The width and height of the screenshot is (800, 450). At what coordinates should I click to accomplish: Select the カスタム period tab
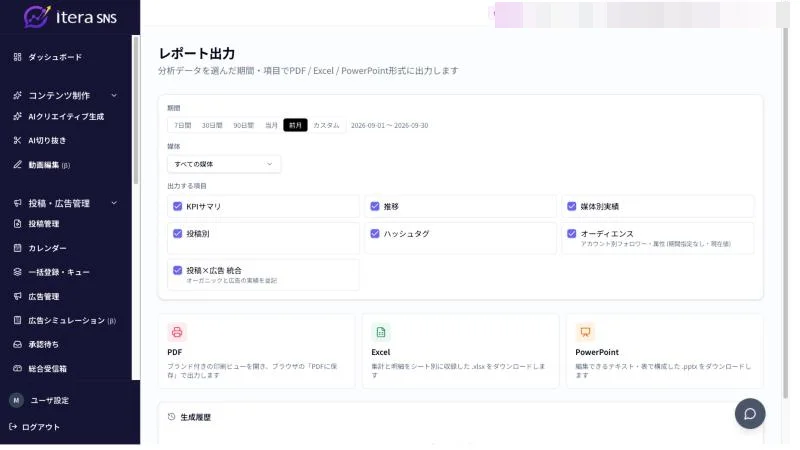[x=326, y=125]
